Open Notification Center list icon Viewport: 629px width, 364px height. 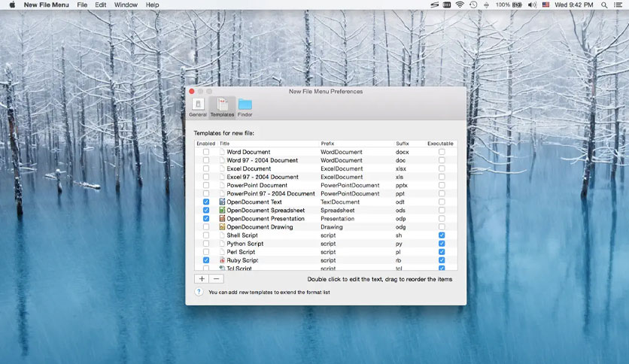coord(618,5)
